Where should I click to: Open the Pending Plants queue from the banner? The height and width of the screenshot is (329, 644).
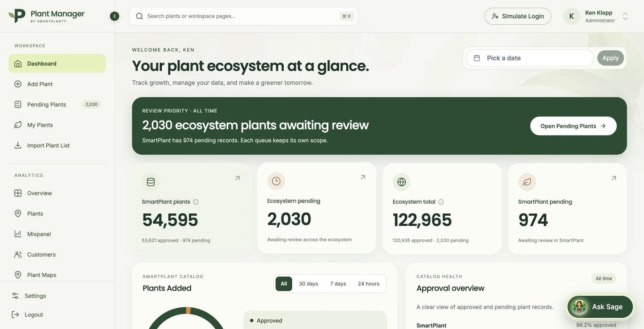(x=573, y=126)
